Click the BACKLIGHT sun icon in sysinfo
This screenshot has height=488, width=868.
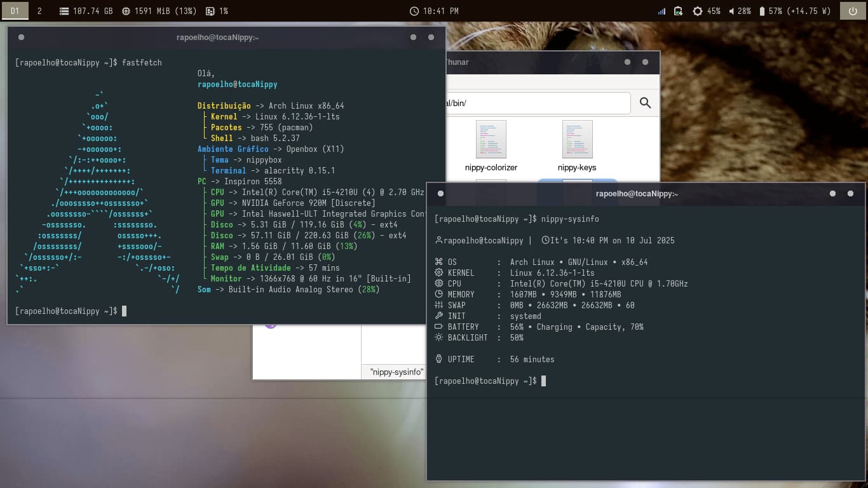click(x=438, y=337)
